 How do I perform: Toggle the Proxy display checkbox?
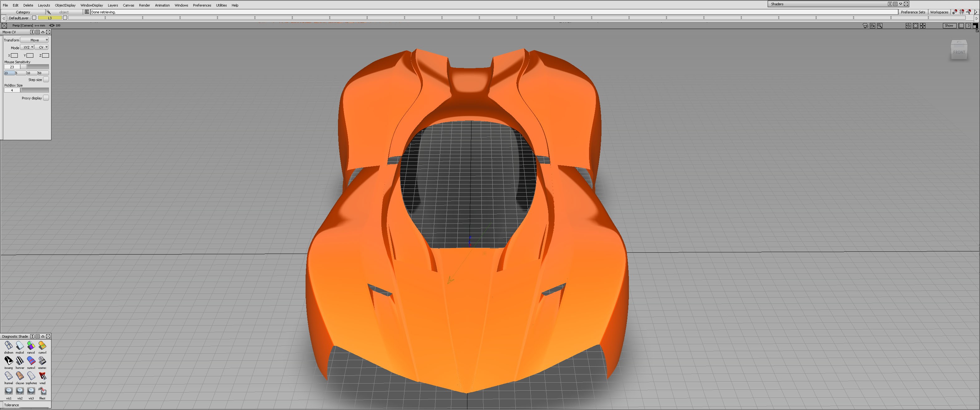click(x=46, y=98)
